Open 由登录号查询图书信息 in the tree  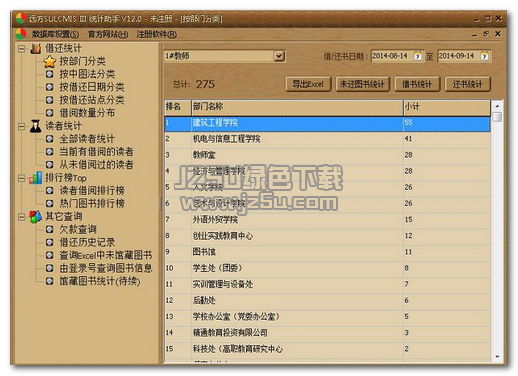pos(106,268)
